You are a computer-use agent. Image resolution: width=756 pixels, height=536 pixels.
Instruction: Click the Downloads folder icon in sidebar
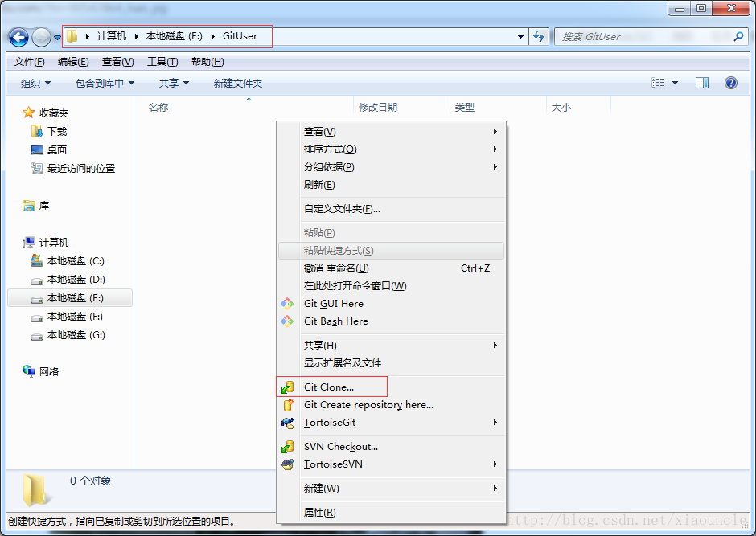point(37,131)
